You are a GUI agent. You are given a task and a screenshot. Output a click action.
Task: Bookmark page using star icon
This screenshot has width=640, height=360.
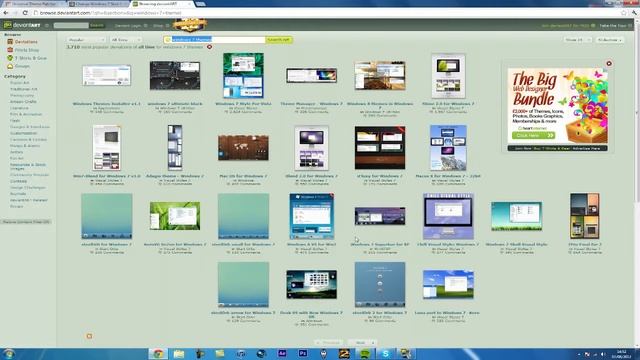tap(624, 13)
